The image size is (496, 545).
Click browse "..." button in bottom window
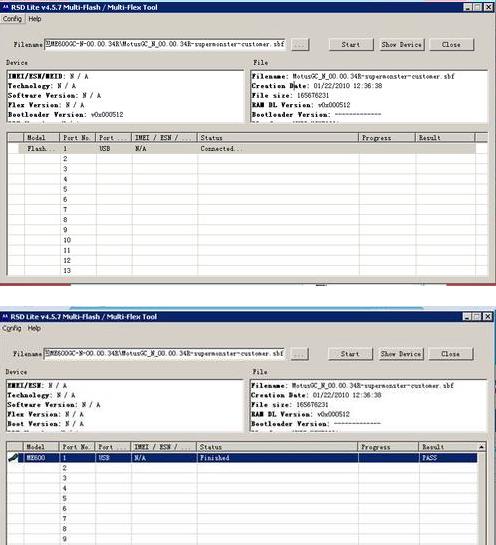click(299, 354)
